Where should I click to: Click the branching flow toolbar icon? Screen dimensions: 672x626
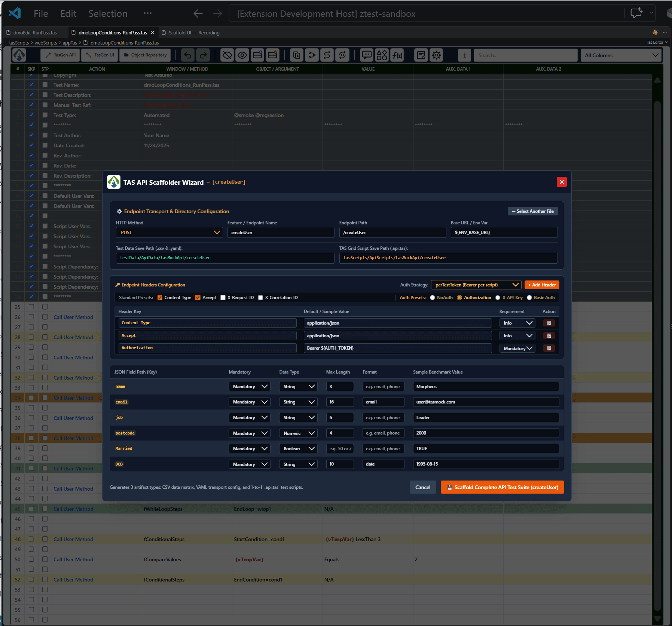point(312,55)
